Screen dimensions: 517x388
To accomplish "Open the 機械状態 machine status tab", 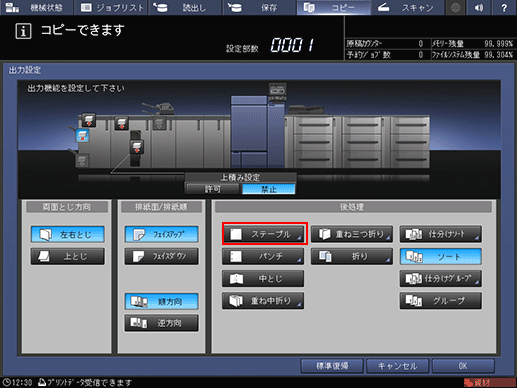I will [x=37, y=7].
